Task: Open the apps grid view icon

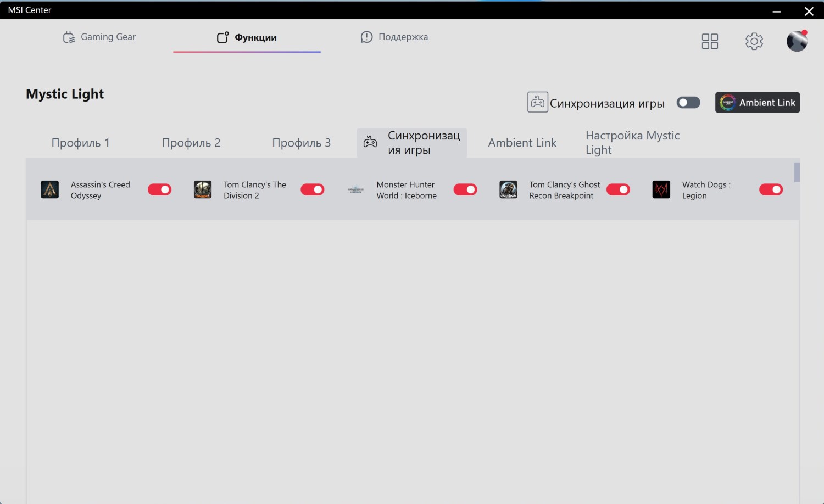Action: tap(710, 41)
